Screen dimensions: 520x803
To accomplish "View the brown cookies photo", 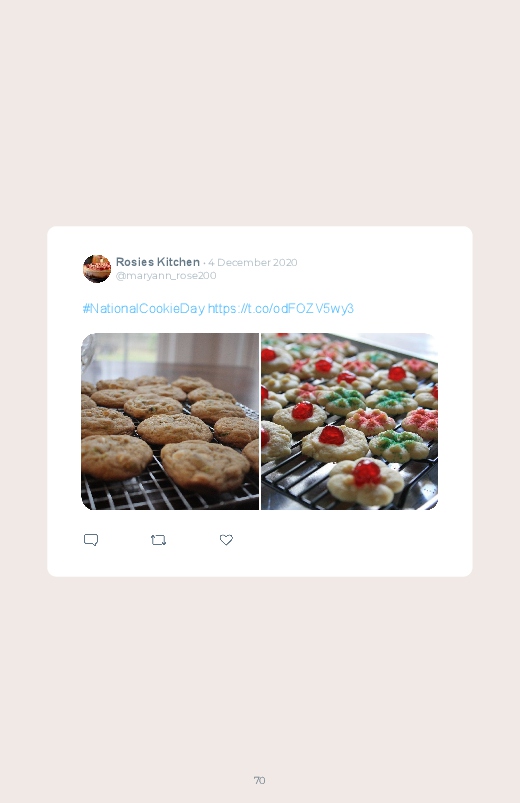I will [x=170, y=421].
